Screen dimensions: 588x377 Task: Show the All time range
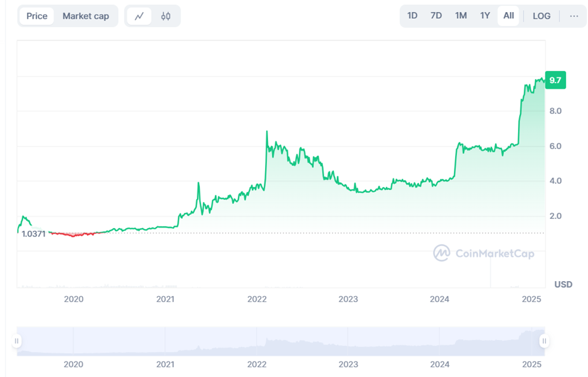click(508, 16)
